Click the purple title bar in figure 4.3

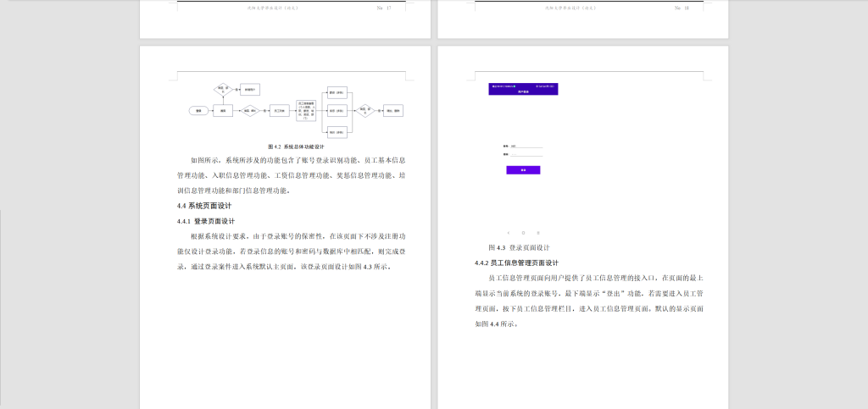click(523, 89)
